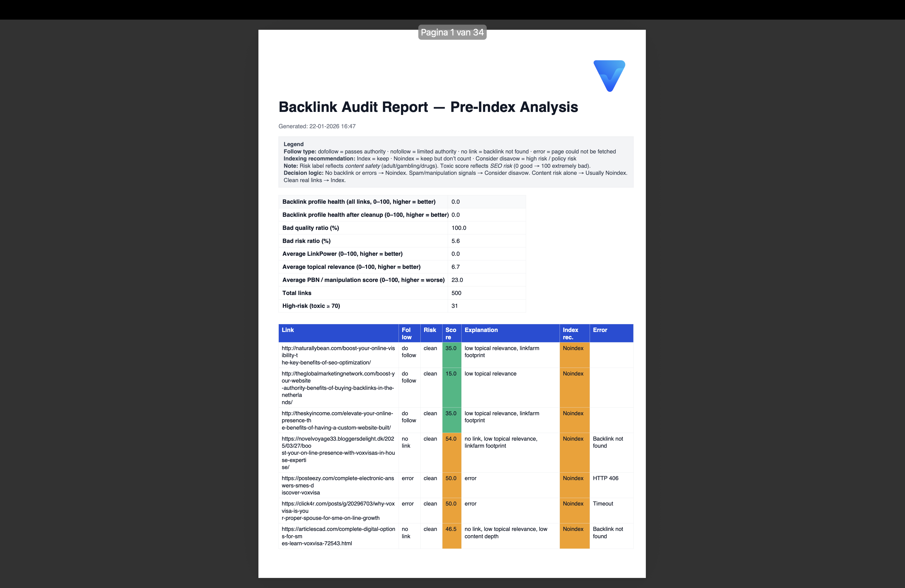The image size is (905, 588).
Task: Open the posteezy.com backlink URL
Action: point(338,478)
